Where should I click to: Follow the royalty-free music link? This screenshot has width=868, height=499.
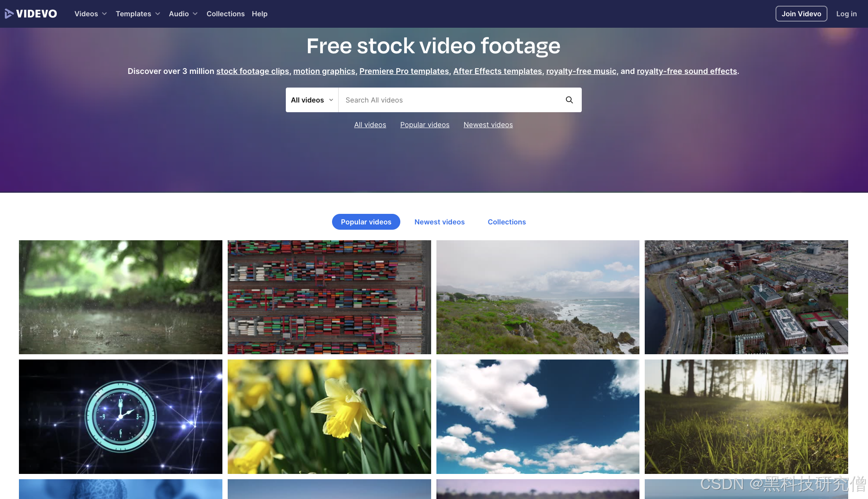click(581, 71)
